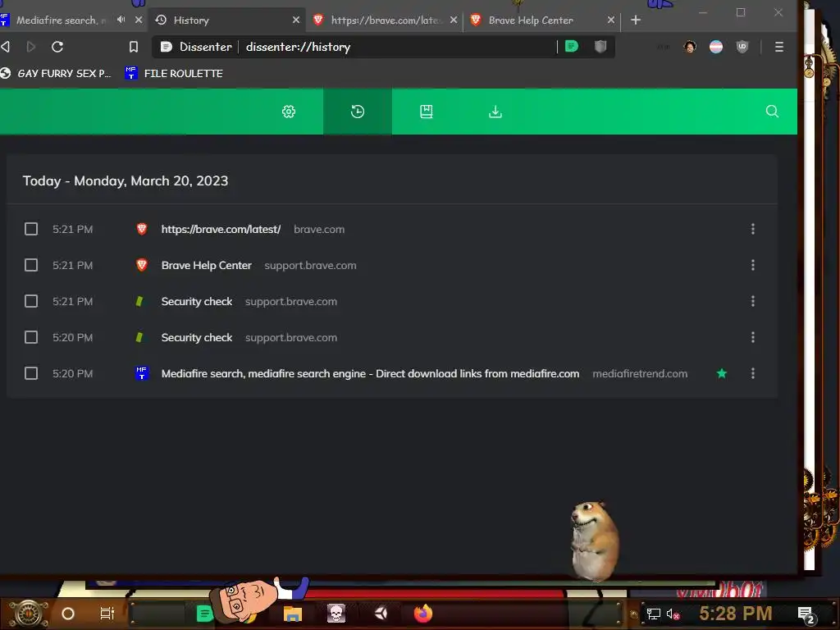Open the Downloads icon in green toolbar
This screenshot has width=840, height=630.
[495, 112]
